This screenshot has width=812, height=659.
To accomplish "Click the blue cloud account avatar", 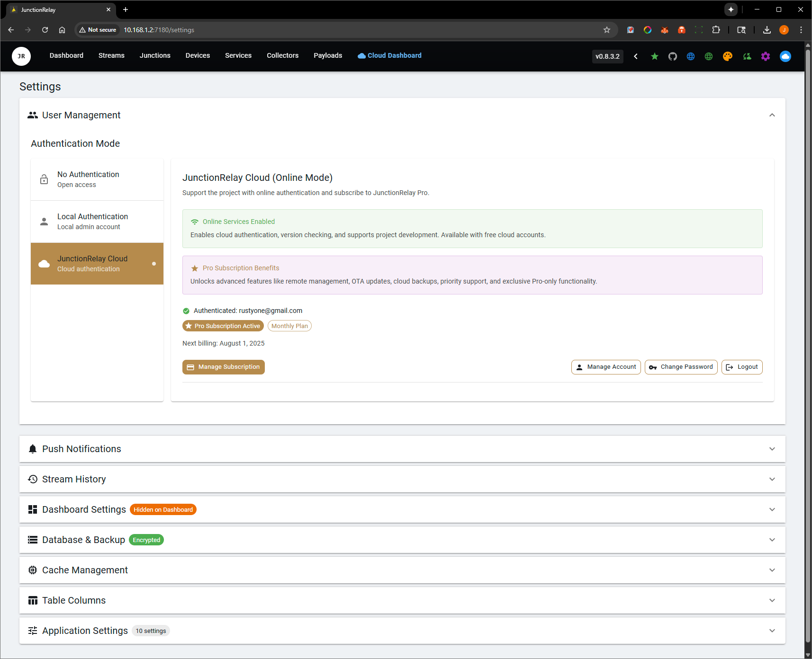I will 785,56.
